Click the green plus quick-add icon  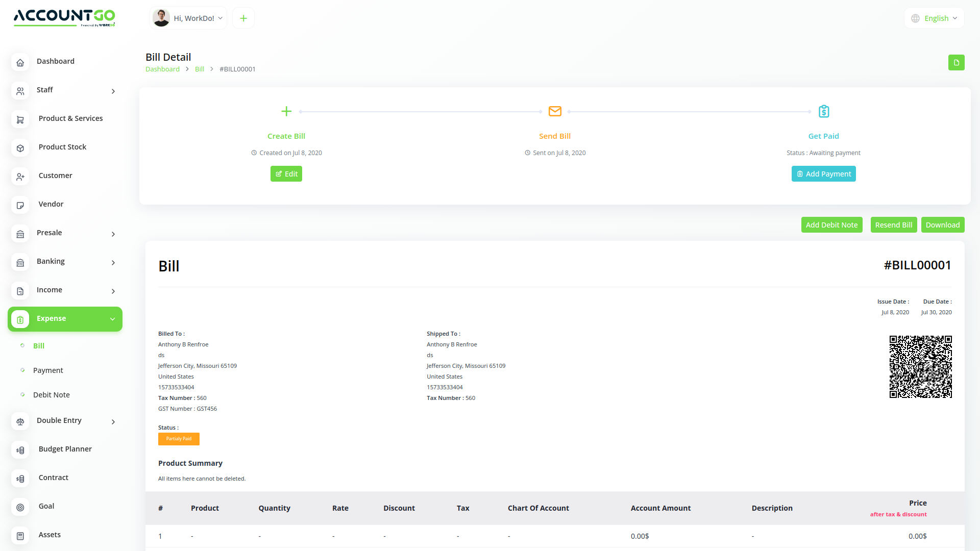click(243, 18)
